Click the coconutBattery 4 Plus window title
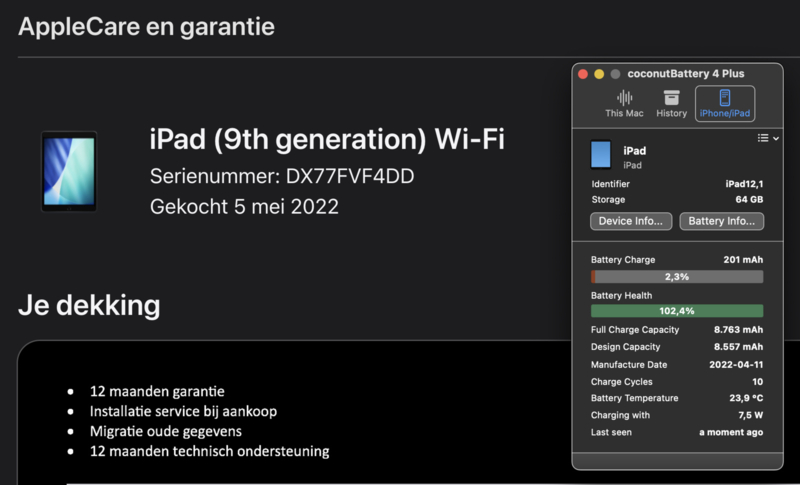 (x=684, y=74)
